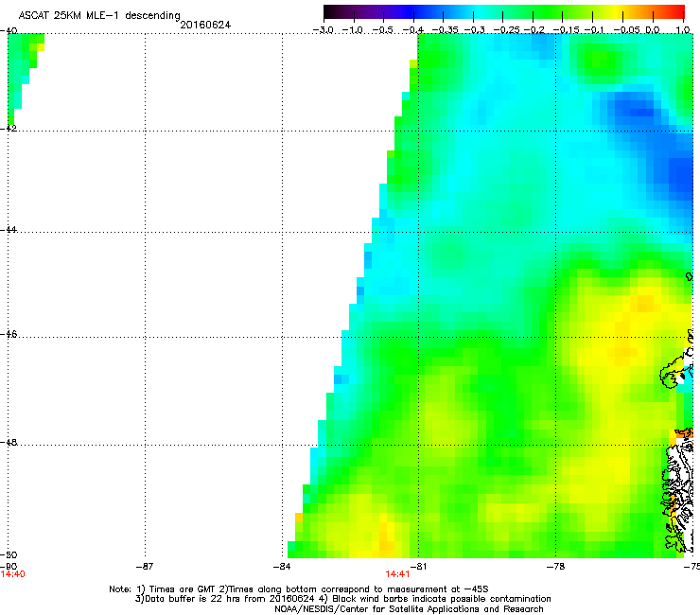
Task: Click the -1.0 colorbar tick label
Action: pos(353,30)
